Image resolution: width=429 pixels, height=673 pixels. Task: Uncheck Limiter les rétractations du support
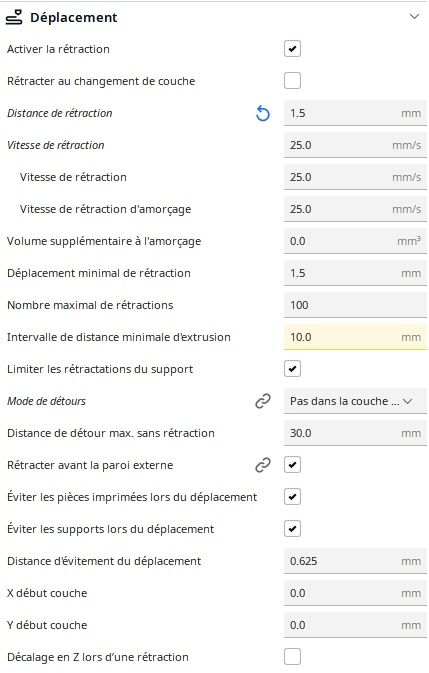click(292, 369)
